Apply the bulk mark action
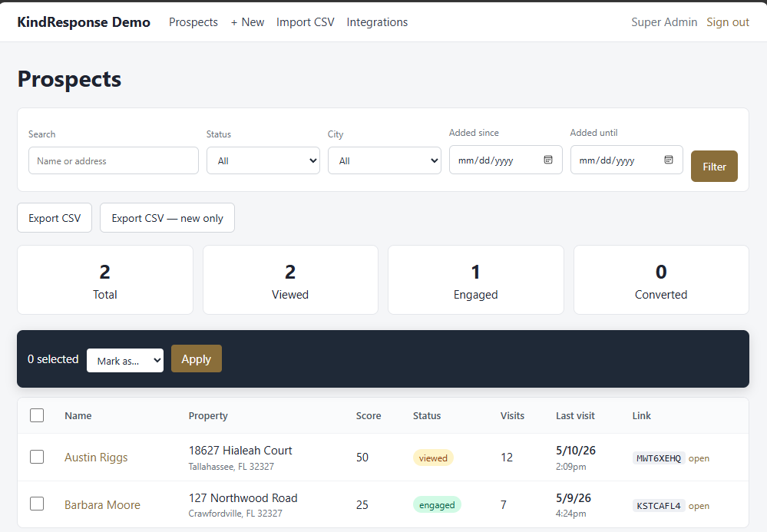This screenshot has width=767, height=532. [196, 359]
